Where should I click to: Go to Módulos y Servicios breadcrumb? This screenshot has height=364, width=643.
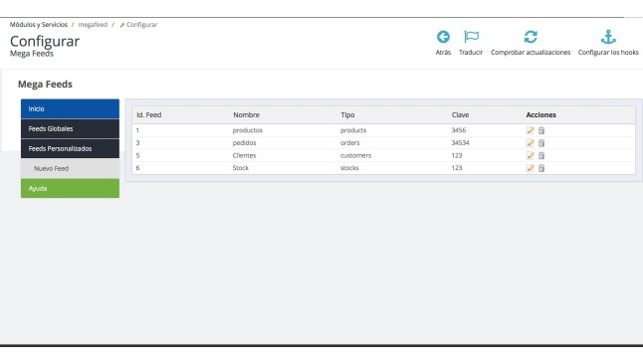pos(39,25)
